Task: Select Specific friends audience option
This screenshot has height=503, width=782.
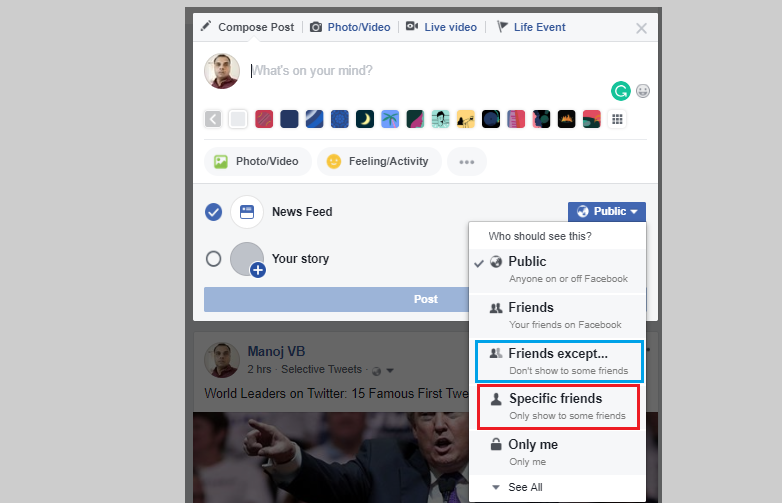Action: click(x=558, y=406)
